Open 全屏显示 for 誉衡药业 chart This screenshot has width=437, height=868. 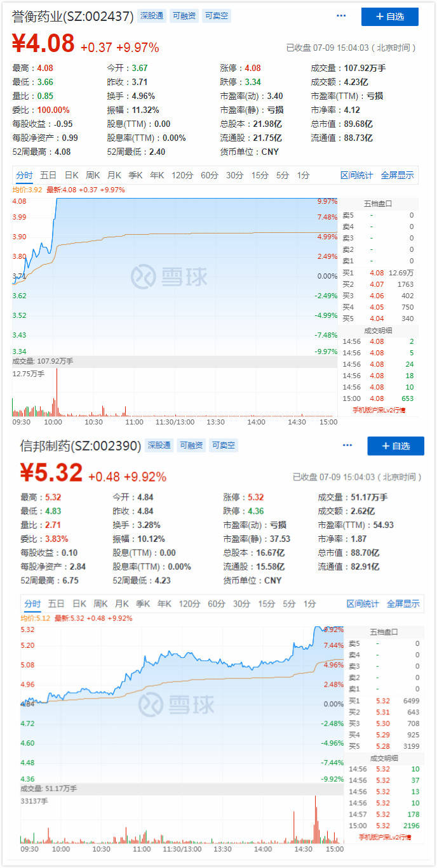click(x=397, y=175)
